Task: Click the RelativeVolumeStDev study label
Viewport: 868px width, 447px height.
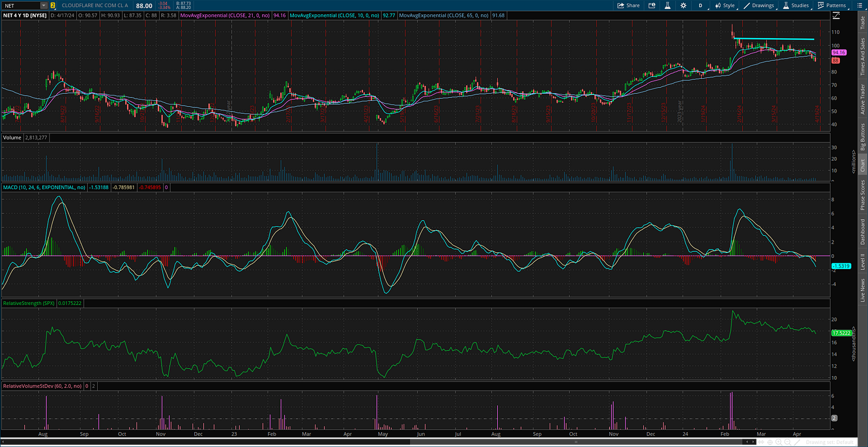Action: pos(42,386)
